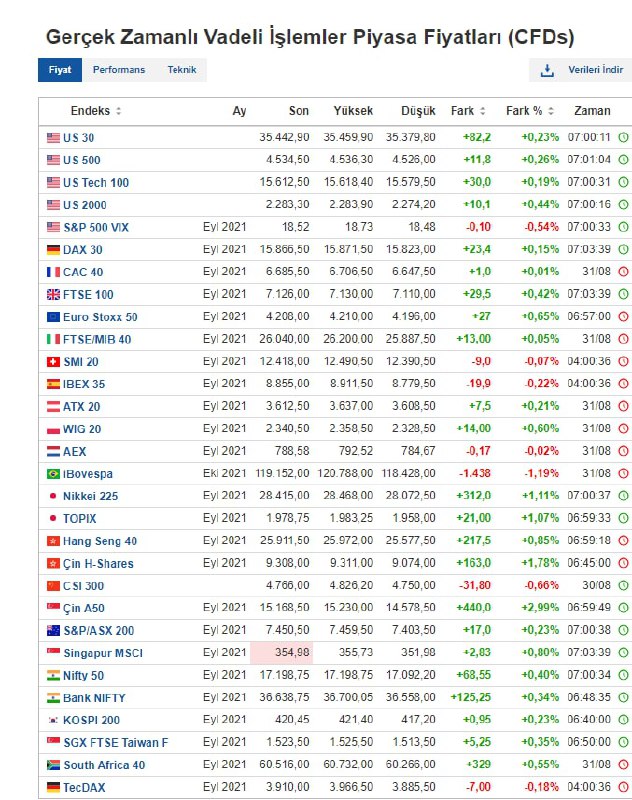Select Çin A50 change value +2,99%
The height and width of the screenshot is (800, 632).
pyautogui.click(x=540, y=608)
